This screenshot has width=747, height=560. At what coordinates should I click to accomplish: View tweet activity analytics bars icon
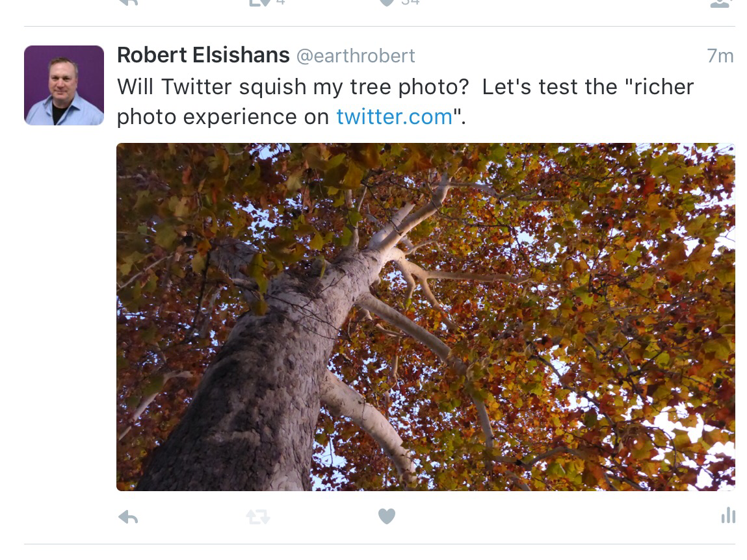tap(728, 516)
